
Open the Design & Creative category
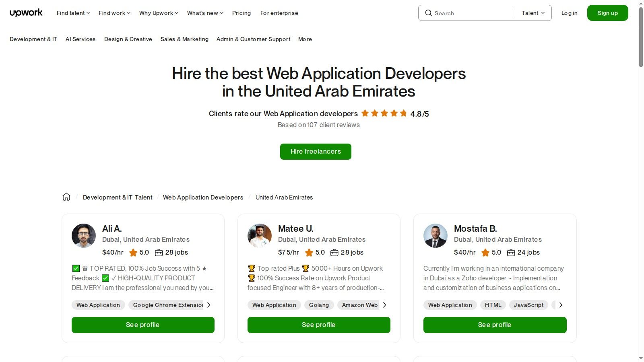128,39
